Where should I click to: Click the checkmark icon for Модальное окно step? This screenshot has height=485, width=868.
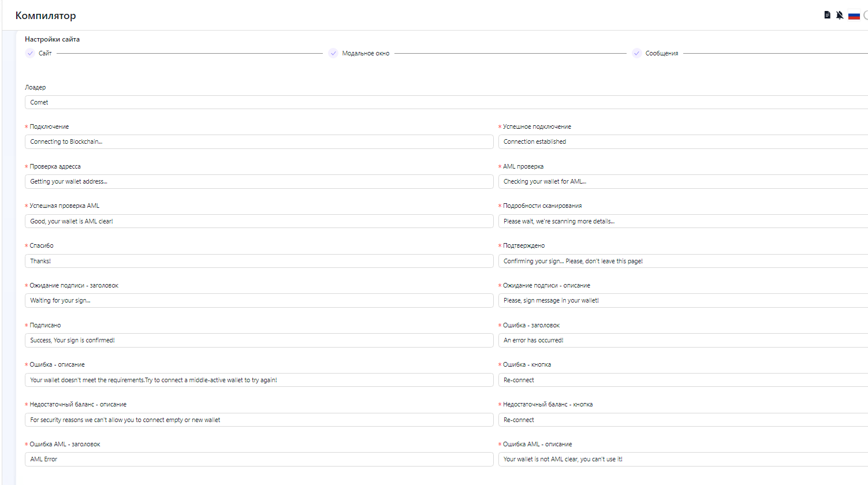click(x=333, y=53)
